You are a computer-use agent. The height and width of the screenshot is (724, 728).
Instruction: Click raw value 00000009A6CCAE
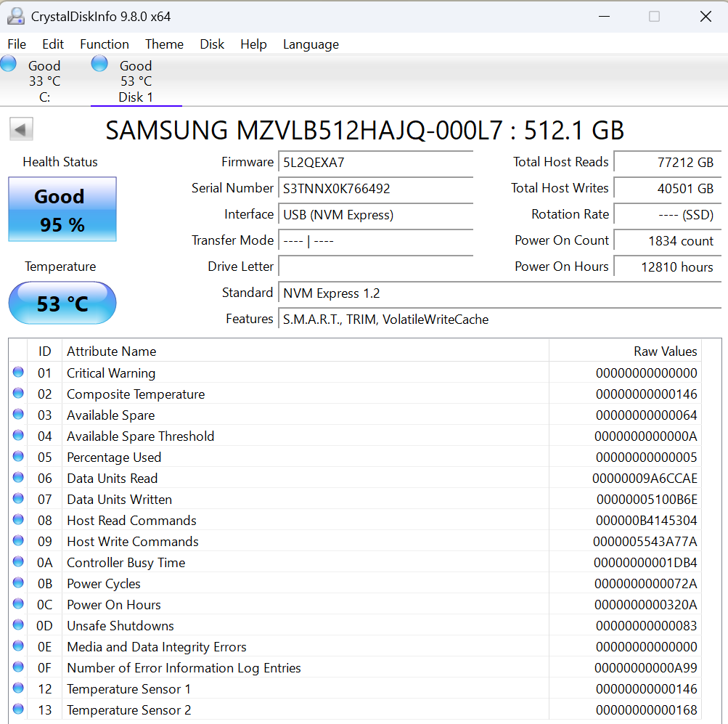pyautogui.click(x=645, y=479)
